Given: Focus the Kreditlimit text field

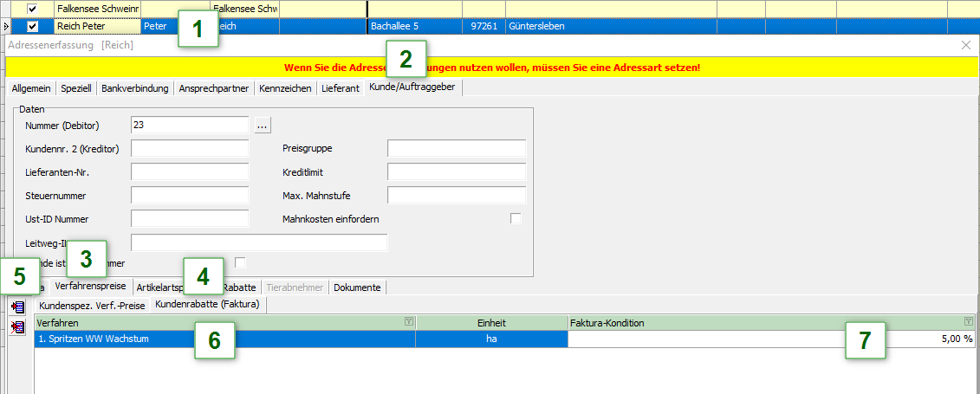Looking at the screenshot, I should point(456,172).
